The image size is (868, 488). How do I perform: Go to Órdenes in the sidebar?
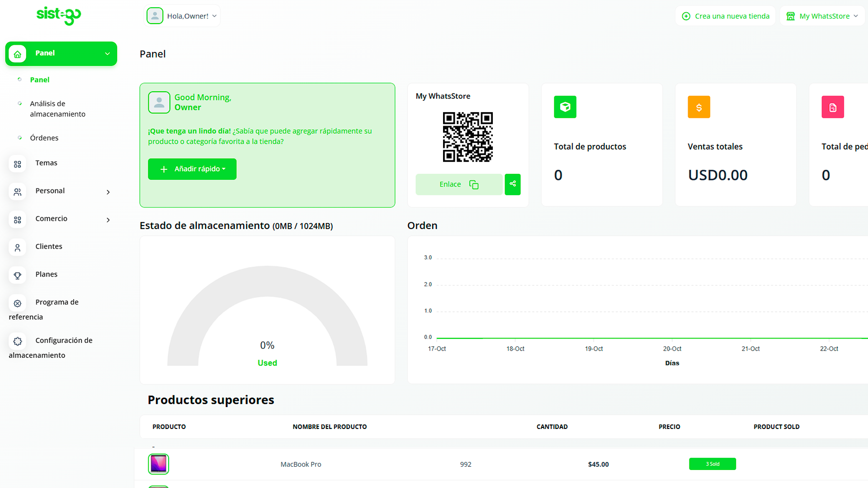tap(44, 138)
